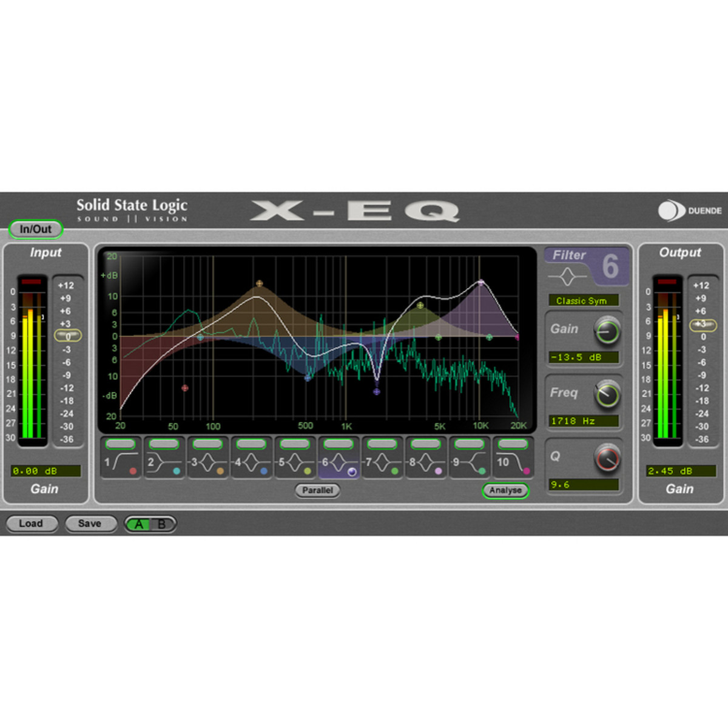Click the yellow-green band 5 node on graph

[420, 305]
